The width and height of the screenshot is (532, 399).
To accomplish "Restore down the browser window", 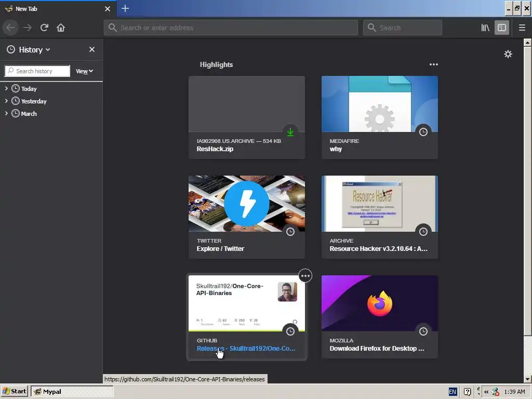I will tap(517, 8).
